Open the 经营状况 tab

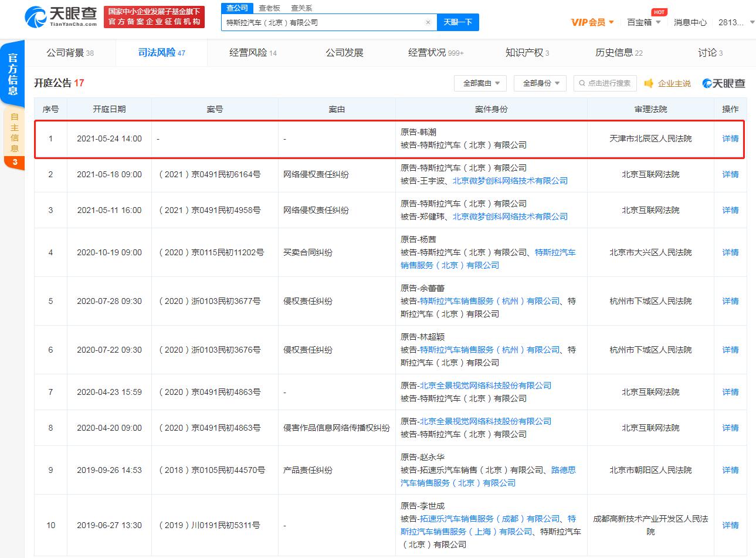click(x=436, y=53)
